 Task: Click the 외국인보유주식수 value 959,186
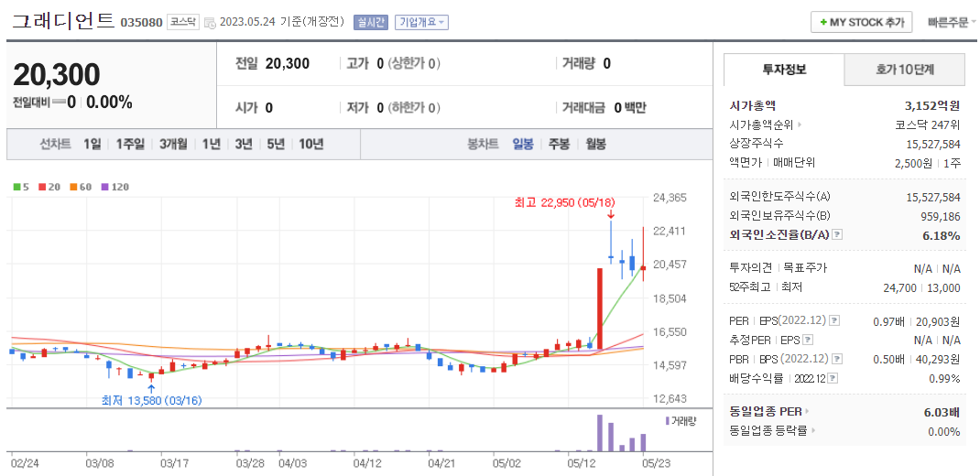pos(940,216)
